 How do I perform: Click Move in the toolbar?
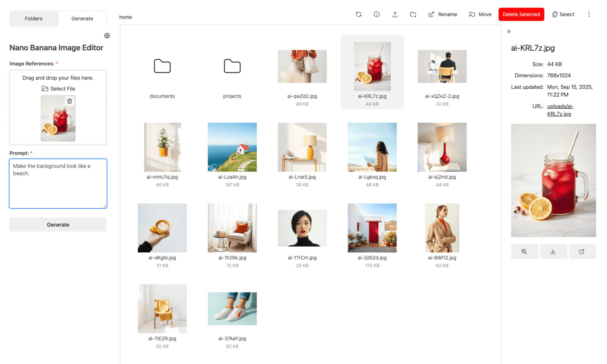click(480, 14)
